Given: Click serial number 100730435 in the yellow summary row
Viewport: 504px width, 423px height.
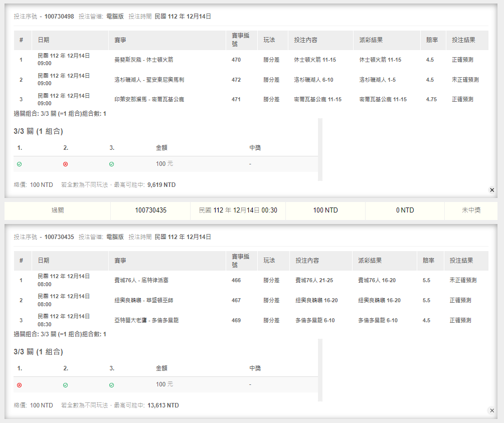Looking at the screenshot, I should [x=150, y=210].
